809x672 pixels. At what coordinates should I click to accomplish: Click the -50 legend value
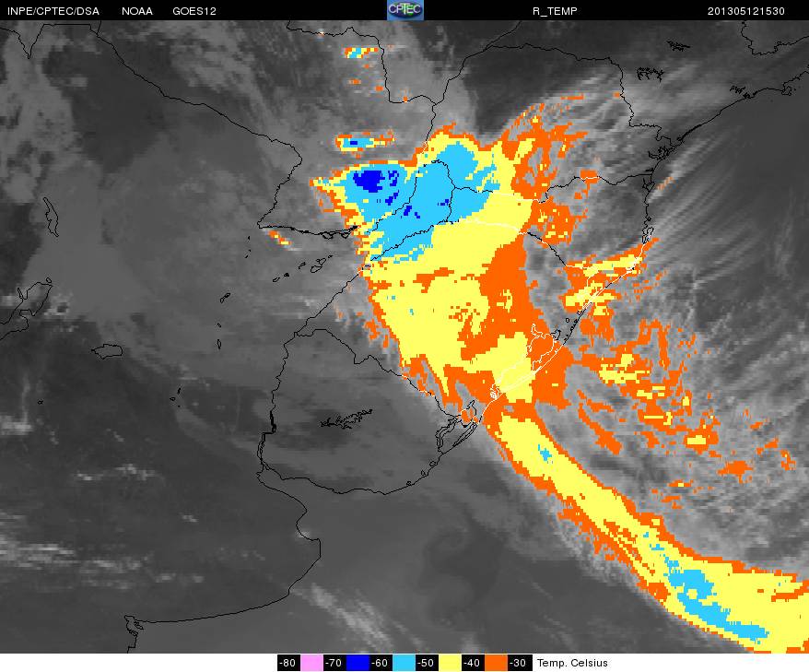(427, 663)
